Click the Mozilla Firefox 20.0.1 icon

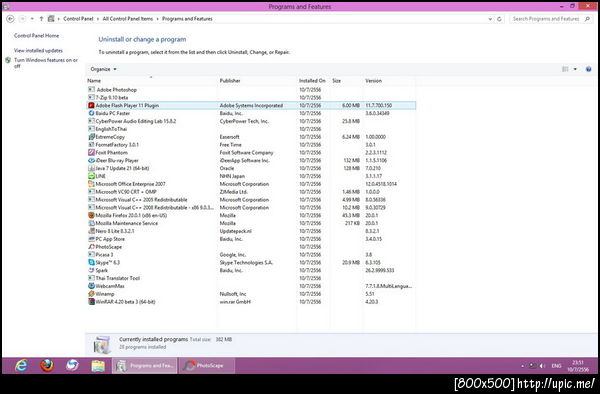[x=91, y=215]
